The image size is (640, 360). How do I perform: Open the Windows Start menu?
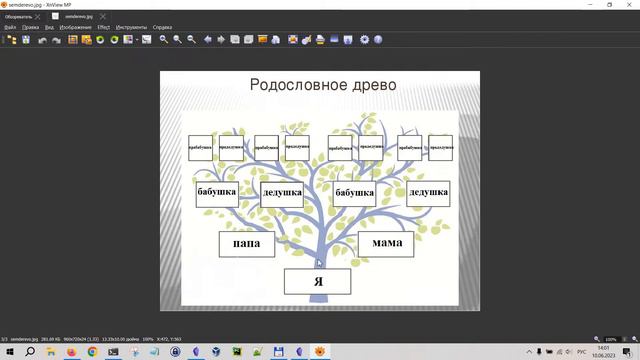(x=10, y=351)
